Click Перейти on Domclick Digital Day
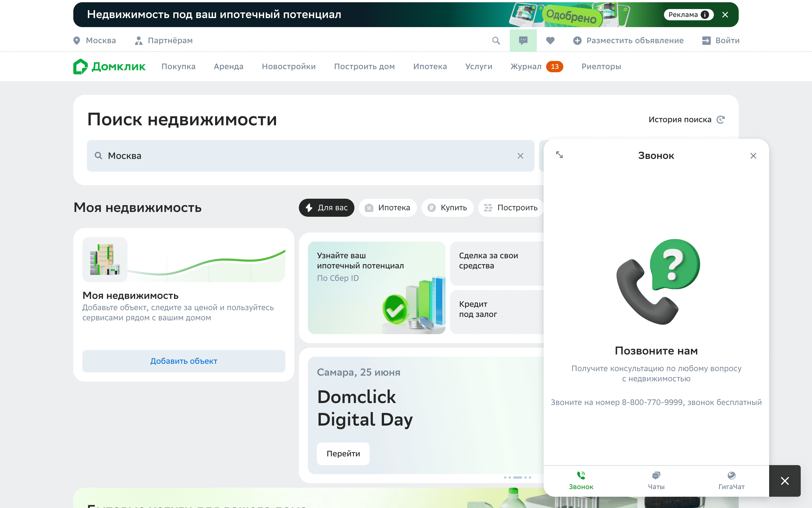The height and width of the screenshot is (508, 812). pos(343,454)
